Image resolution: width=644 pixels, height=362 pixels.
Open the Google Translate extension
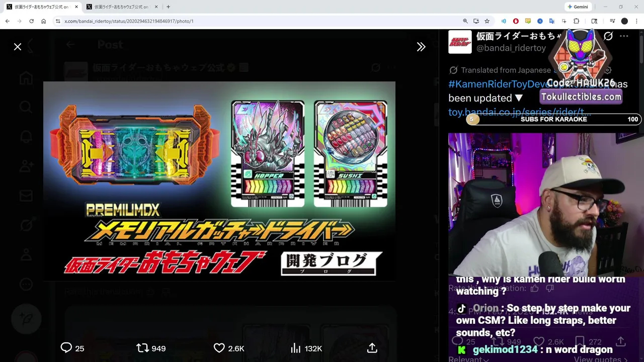pos(552,21)
